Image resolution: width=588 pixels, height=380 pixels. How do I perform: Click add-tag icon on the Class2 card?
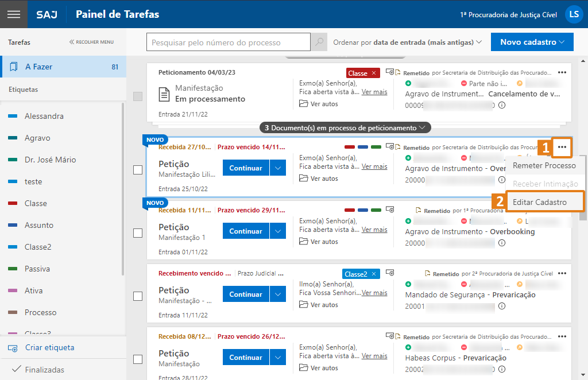pyautogui.click(x=390, y=273)
